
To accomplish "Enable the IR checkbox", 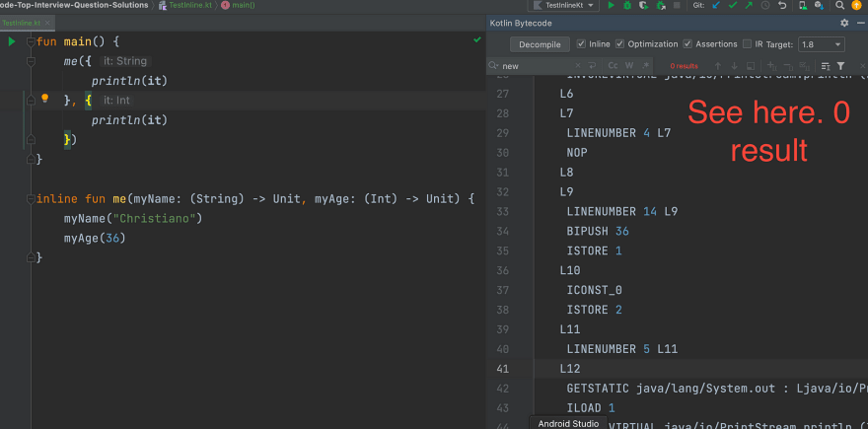I will pos(747,43).
